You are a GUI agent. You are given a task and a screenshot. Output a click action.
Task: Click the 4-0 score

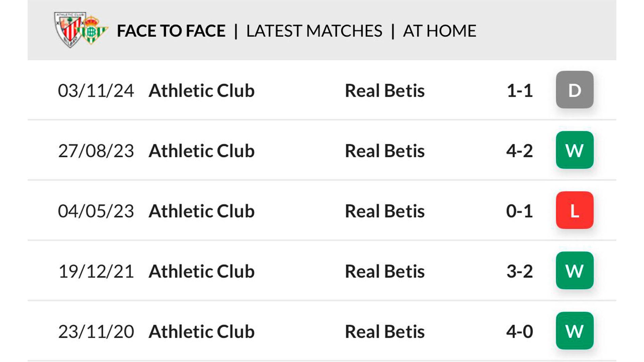click(520, 332)
